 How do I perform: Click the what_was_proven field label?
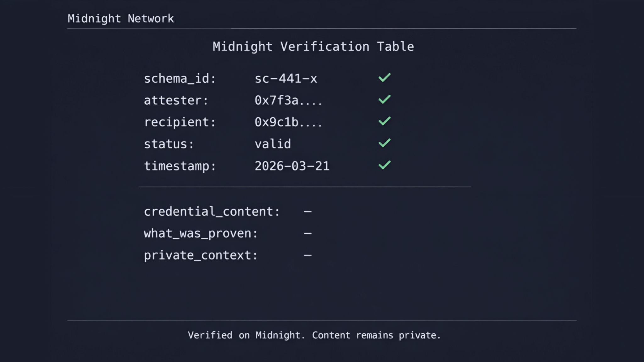pos(201,233)
